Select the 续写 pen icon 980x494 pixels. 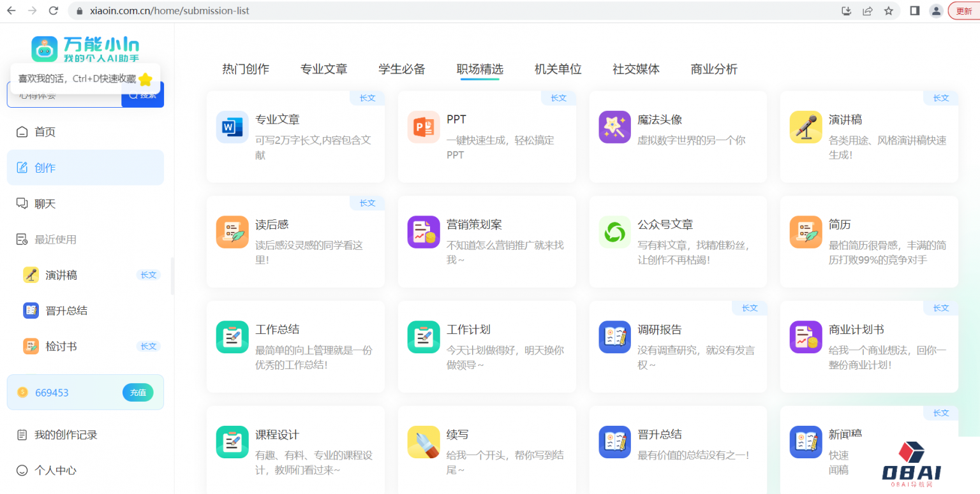[423, 442]
